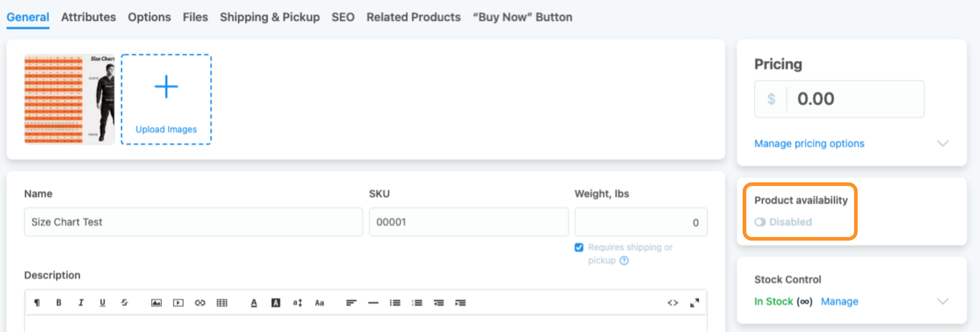Expand the Stock Control chevron
This screenshot has width=980, height=332.
943,301
